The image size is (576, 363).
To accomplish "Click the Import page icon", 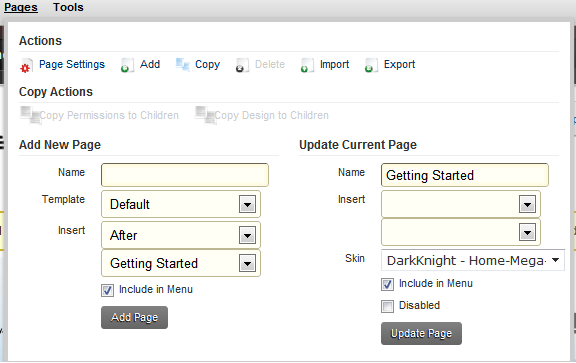I will [x=307, y=65].
